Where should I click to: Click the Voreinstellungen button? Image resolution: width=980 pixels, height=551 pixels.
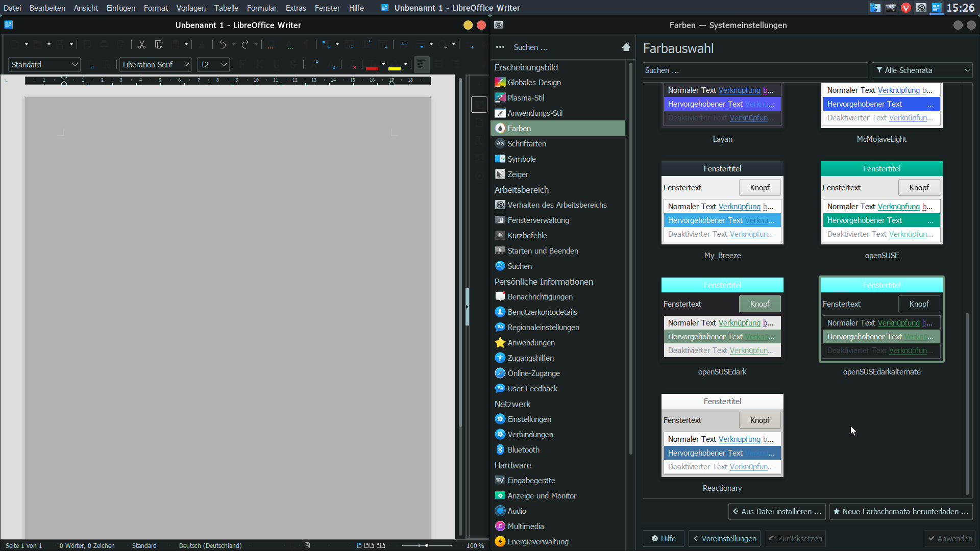point(724,539)
